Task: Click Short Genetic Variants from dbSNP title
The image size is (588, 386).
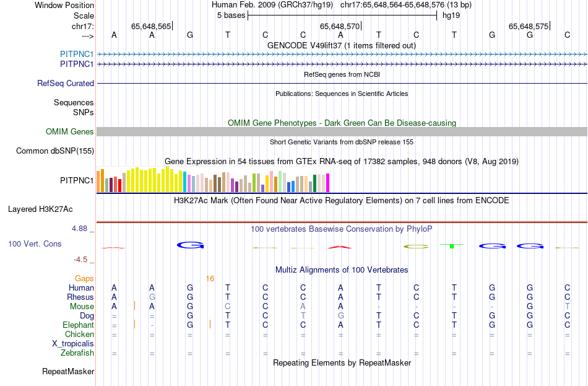Action: click(x=342, y=142)
